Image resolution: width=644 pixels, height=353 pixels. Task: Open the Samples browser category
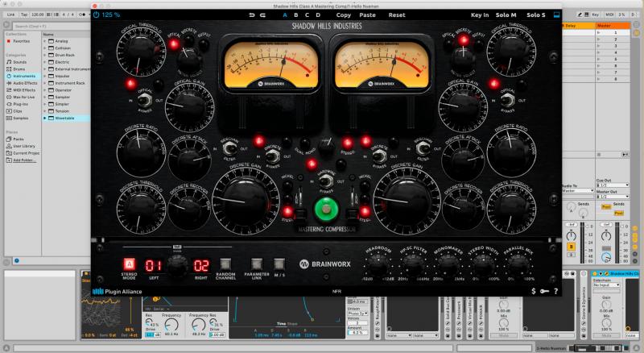pyautogui.click(x=17, y=118)
